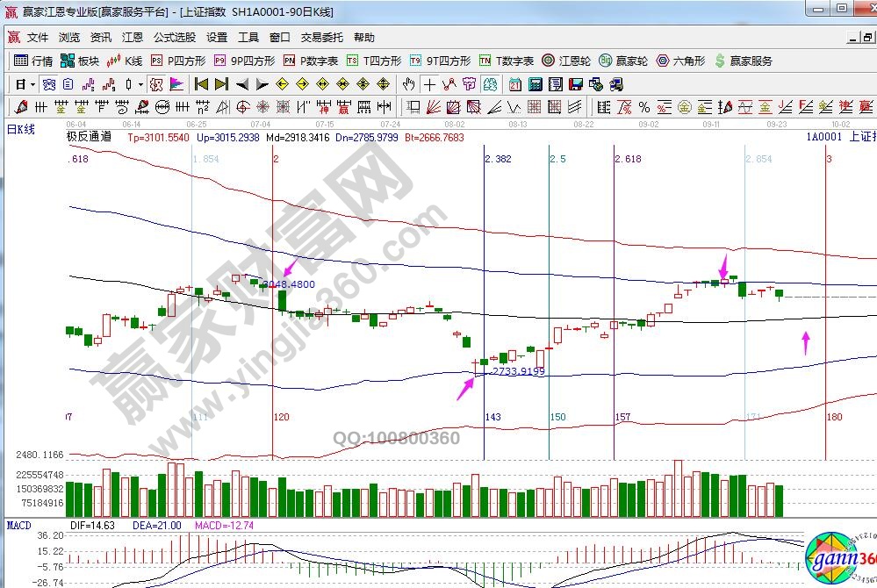Jump to first bar icon
This screenshot has height=588, width=877.
click(x=201, y=84)
